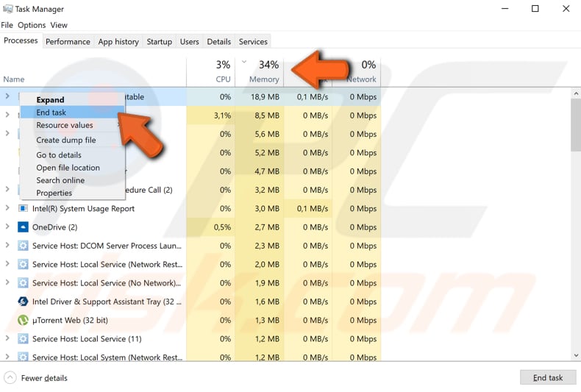Click the Fewer details circular arrow icon
The height and width of the screenshot is (392, 581).
(10, 378)
